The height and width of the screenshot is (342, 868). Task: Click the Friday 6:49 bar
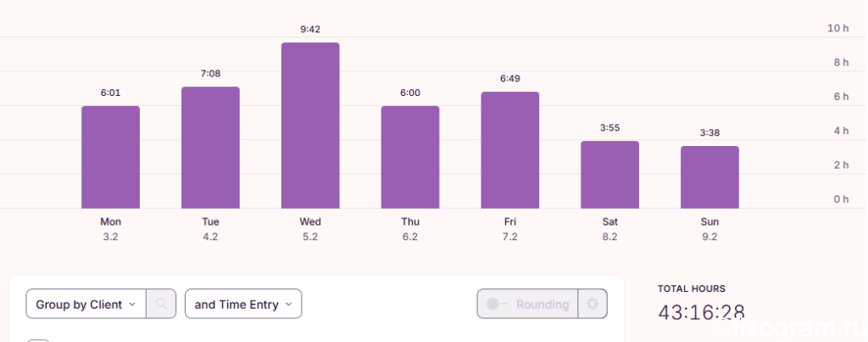pyautogui.click(x=509, y=150)
